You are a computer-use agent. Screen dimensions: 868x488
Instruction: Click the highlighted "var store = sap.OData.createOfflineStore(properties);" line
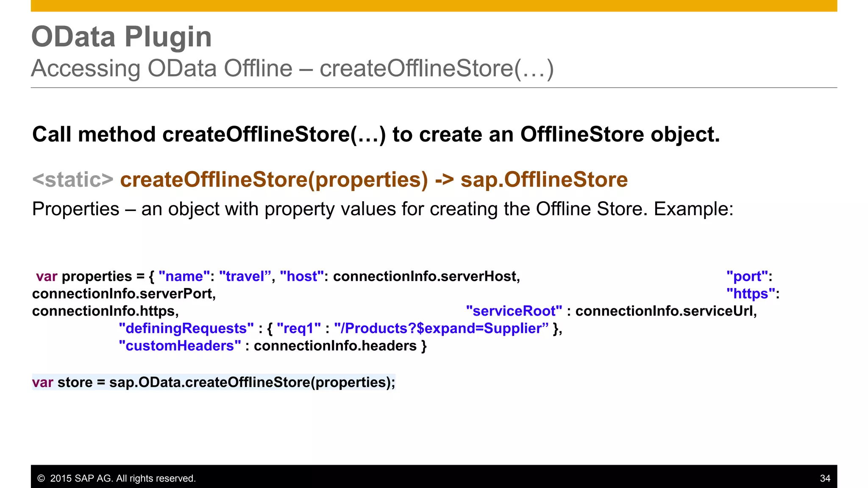point(214,382)
